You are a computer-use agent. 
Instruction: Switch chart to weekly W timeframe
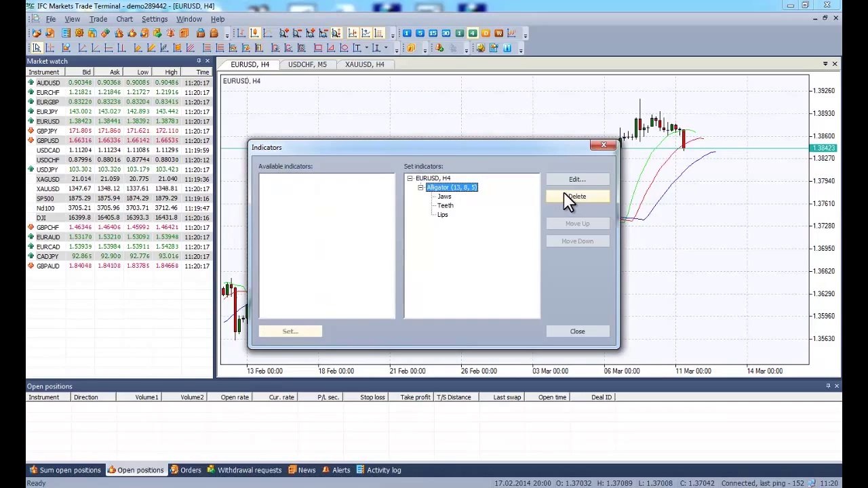coord(498,33)
